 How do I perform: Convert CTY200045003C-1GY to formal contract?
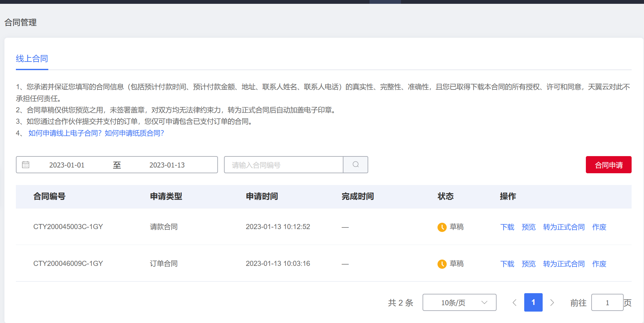pyautogui.click(x=564, y=227)
